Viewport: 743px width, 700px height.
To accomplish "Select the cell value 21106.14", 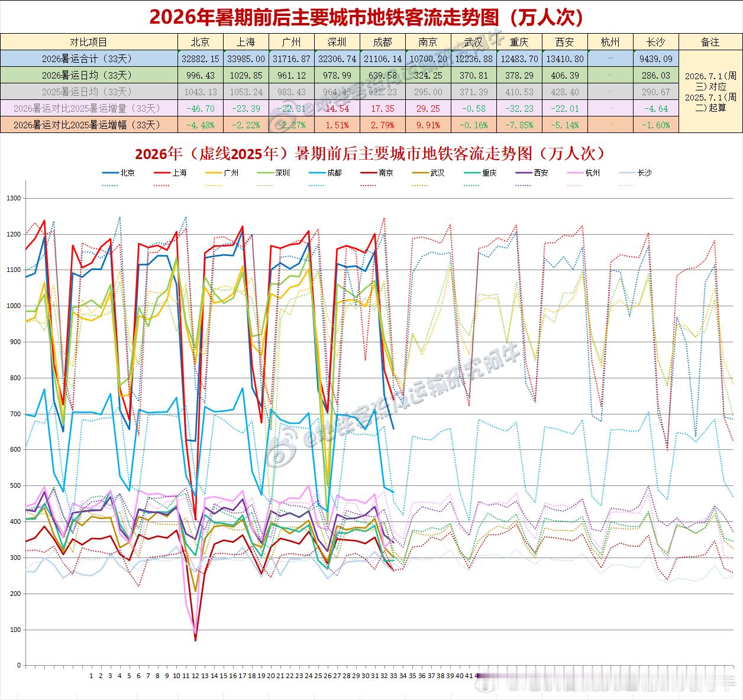I will click(383, 59).
